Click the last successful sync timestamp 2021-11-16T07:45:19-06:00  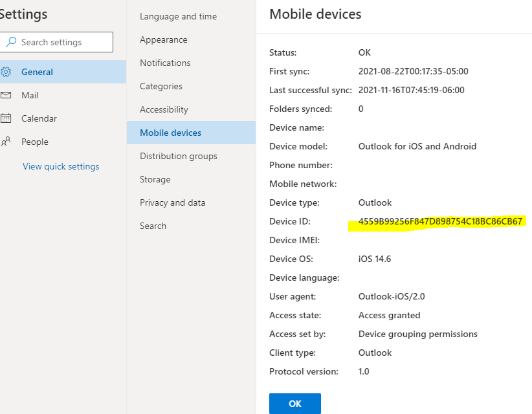411,90
